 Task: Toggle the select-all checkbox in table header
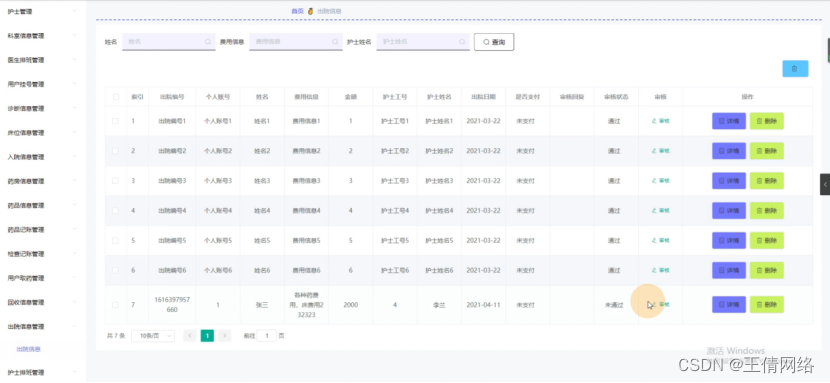coord(116,97)
